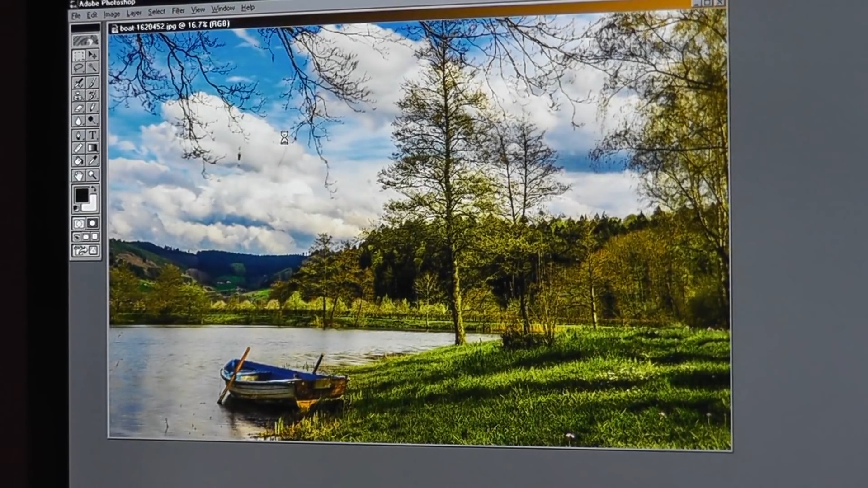Activate the Hand tool
The width and height of the screenshot is (868, 488).
click(x=79, y=176)
